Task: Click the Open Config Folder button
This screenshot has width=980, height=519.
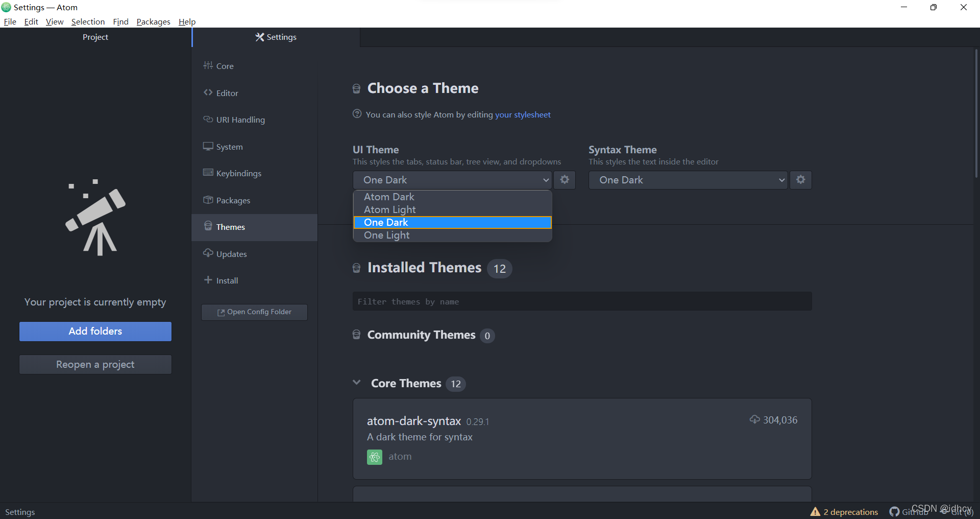Action: pos(255,312)
